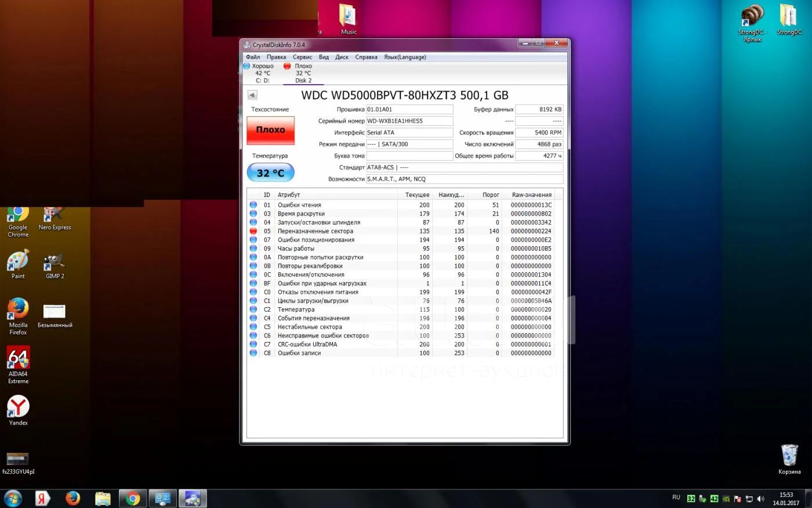This screenshot has width=812, height=508.
Task: Launch Mozilla Firefox from the desktop
Action: 18,311
